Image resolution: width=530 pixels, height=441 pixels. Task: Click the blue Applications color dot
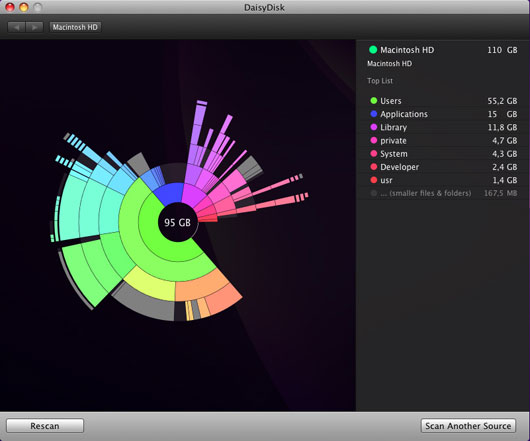coord(374,114)
